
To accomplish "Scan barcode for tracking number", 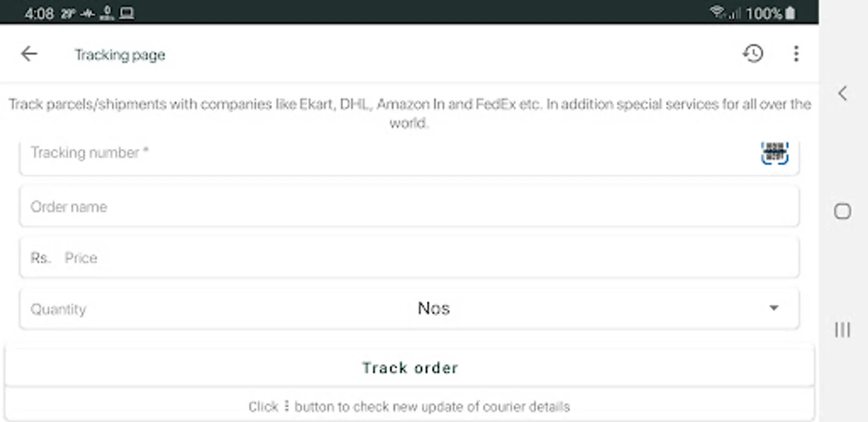I will point(774,153).
